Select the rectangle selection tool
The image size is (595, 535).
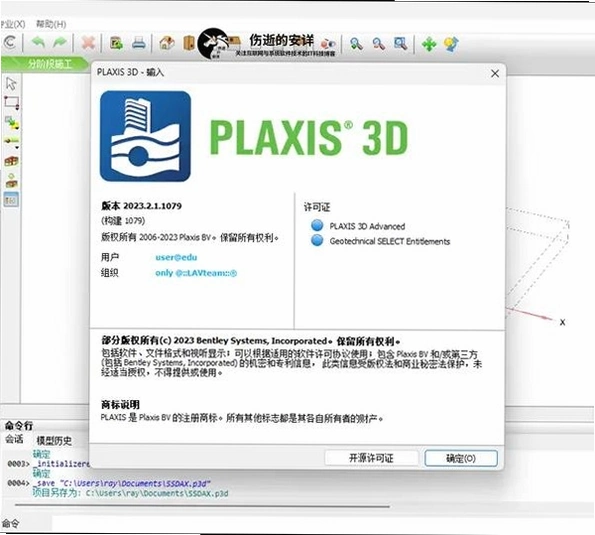11,103
